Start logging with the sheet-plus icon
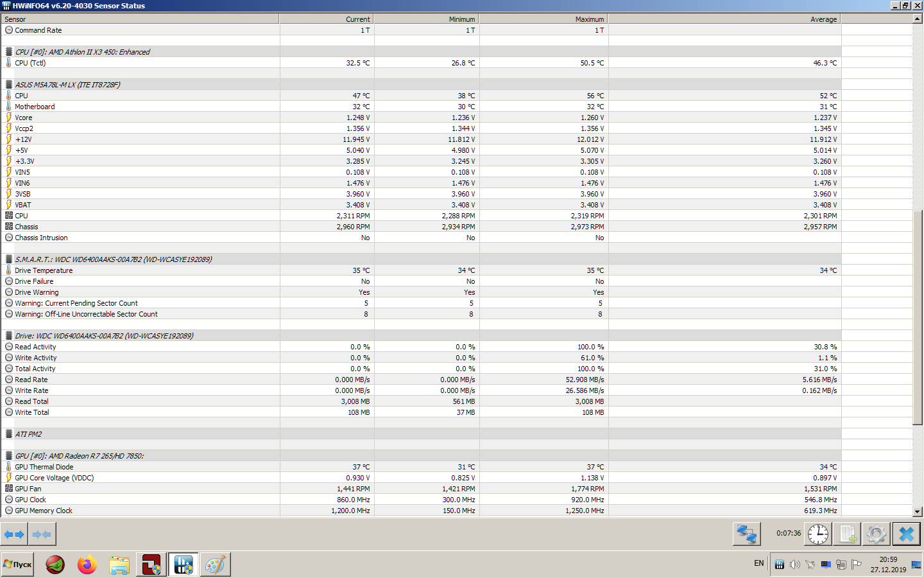924x578 pixels. tap(848, 534)
